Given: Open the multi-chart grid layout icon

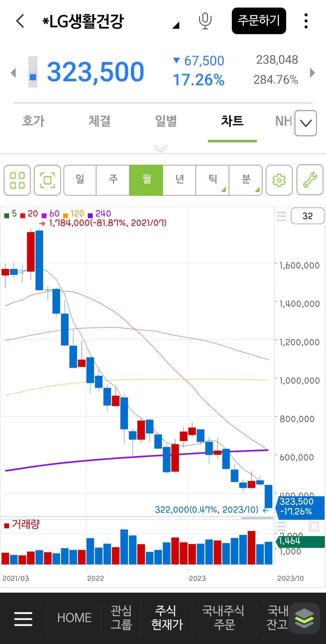Looking at the screenshot, I should click(17, 180).
